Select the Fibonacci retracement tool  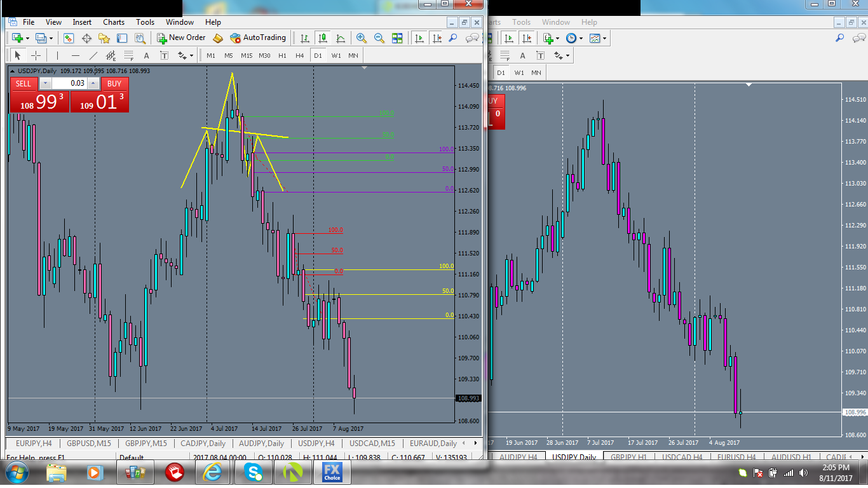point(129,55)
